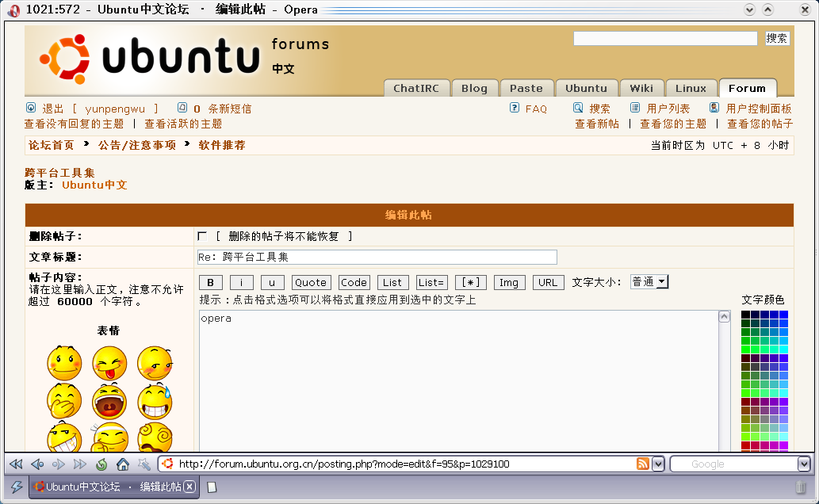The height and width of the screenshot is (504, 819).
Task: Insert a link with URL button
Action: click(x=548, y=283)
